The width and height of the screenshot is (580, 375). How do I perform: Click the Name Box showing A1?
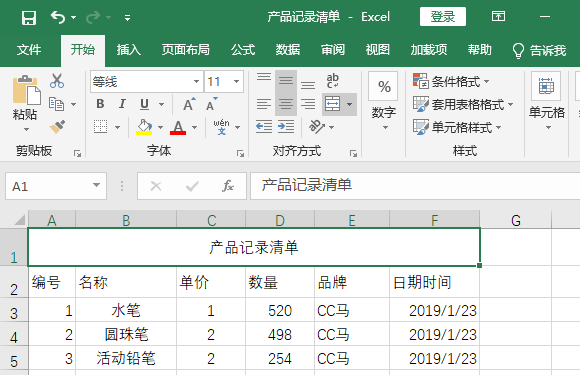[56, 186]
